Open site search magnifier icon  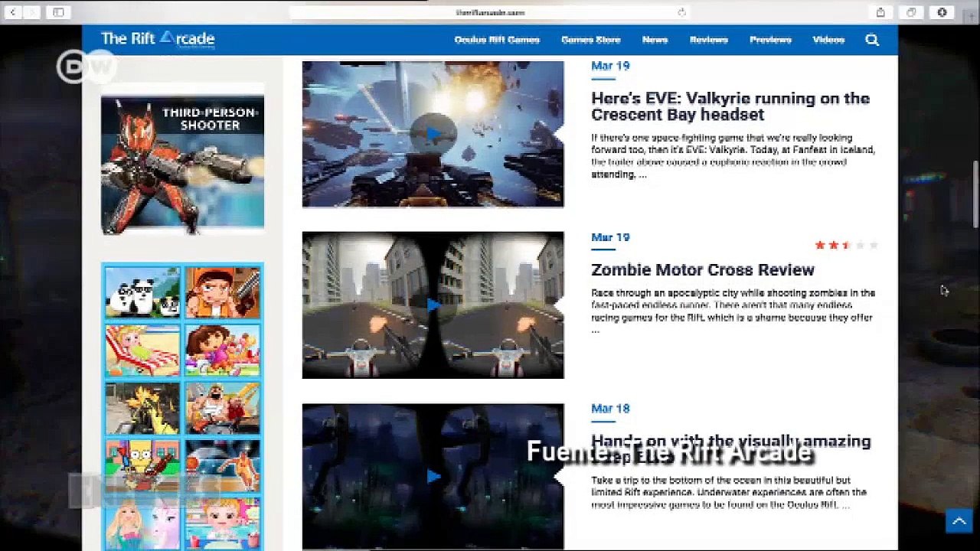[872, 40]
